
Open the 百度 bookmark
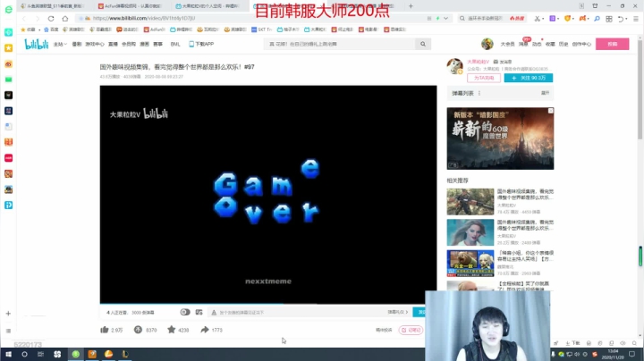coord(51,29)
